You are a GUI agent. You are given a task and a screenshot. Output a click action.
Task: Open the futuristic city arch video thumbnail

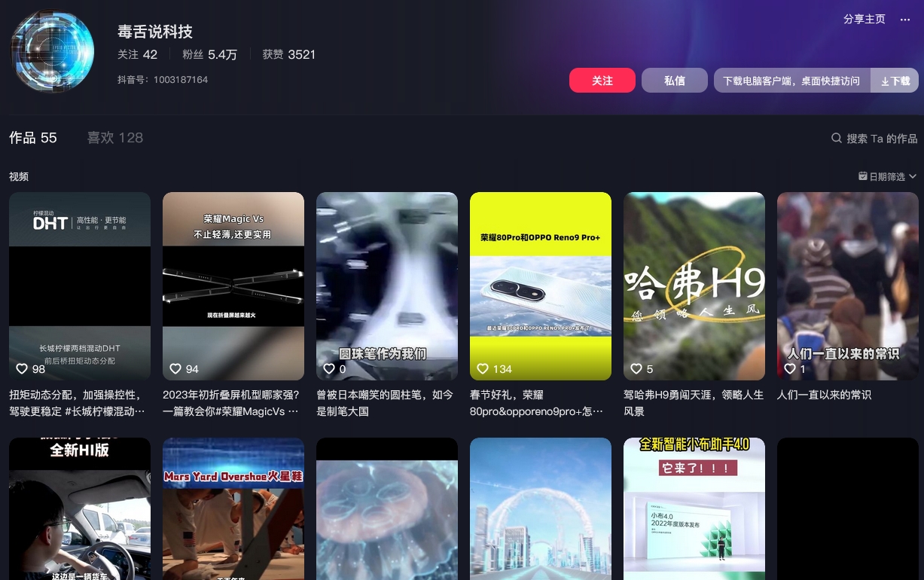(541, 508)
